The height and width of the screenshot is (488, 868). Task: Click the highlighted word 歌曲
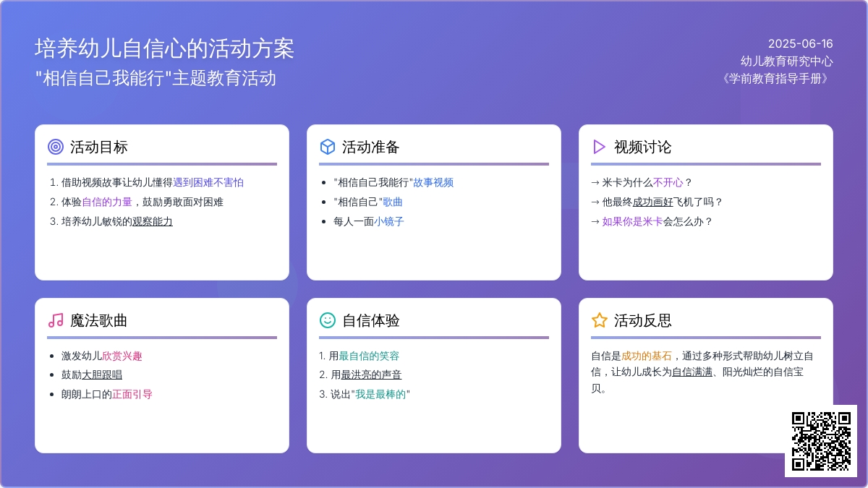(393, 202)
